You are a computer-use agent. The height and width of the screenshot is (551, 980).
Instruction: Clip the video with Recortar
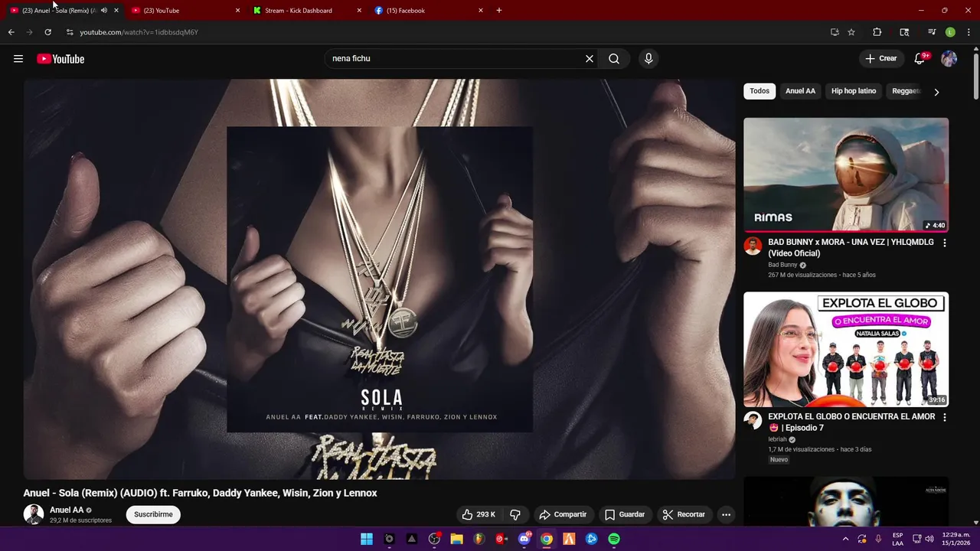click(684, 514)
